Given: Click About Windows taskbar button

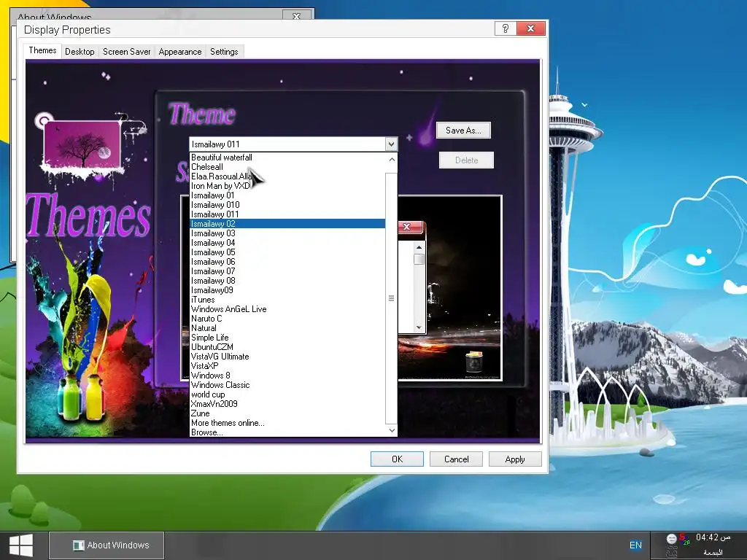Looking at the screenshot, I should pos(107,545).
